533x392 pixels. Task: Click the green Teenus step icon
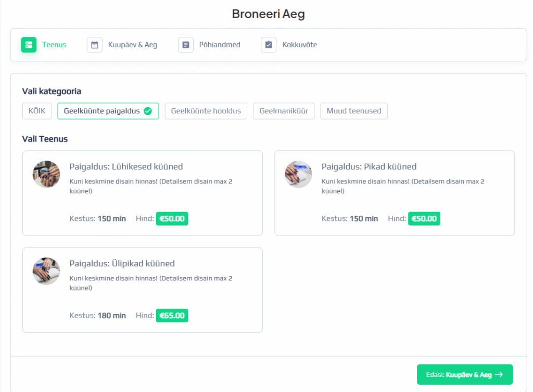(x=29, y=45)
